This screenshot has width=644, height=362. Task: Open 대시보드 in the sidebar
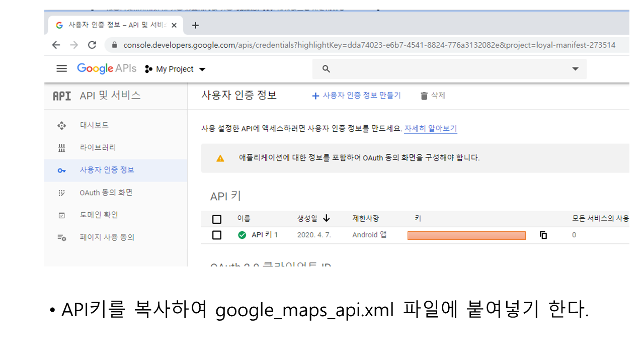pyautogui.click(x=94, y=125)
